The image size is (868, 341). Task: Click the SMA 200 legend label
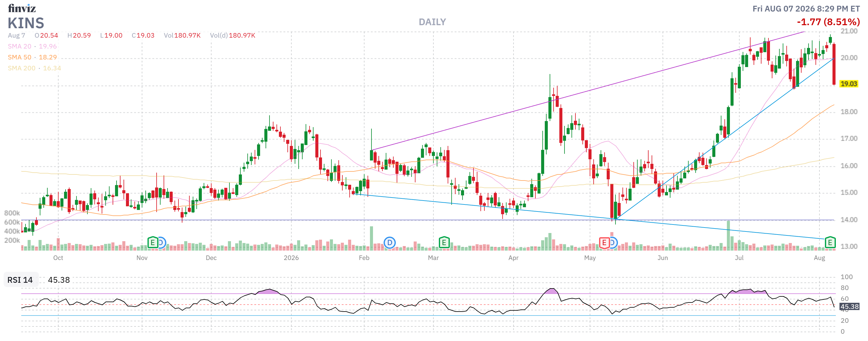coord(22,68)
